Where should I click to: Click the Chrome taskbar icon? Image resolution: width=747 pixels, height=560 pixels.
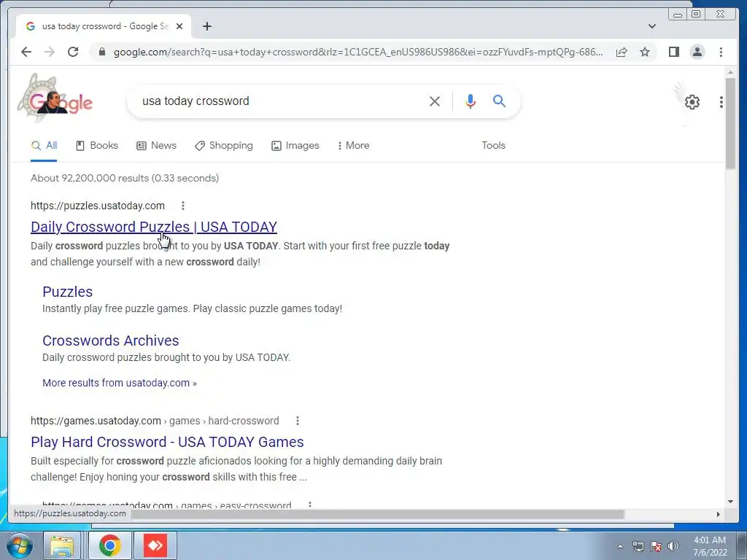click(109, 545)
